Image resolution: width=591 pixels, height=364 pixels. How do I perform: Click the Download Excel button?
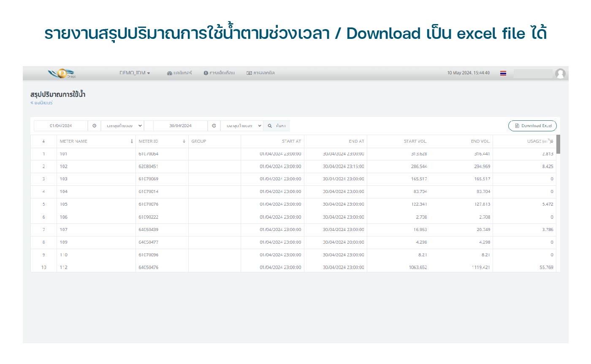point(532,126)
